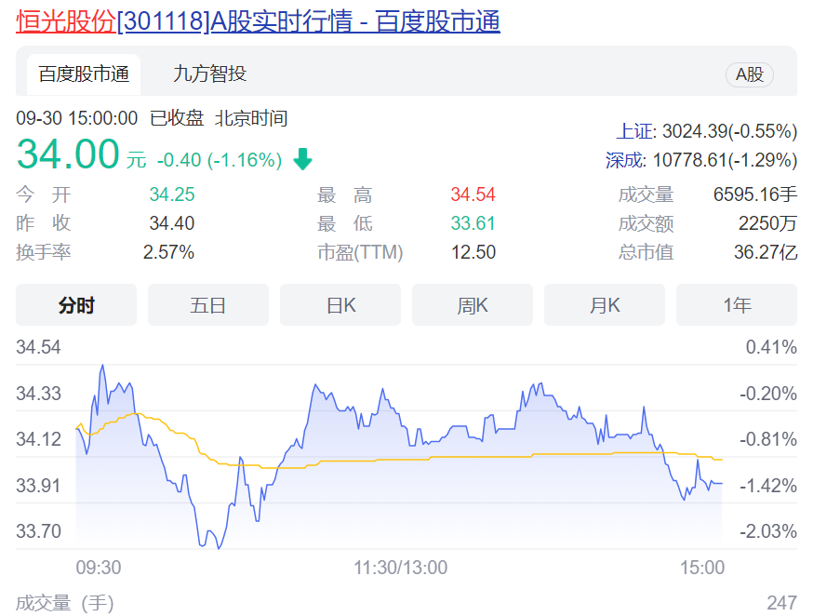The width and height of the screenshot is (840, 616).
Task: Click the A股 market badge
Action: pyautogui.click(x=749, y=75)
